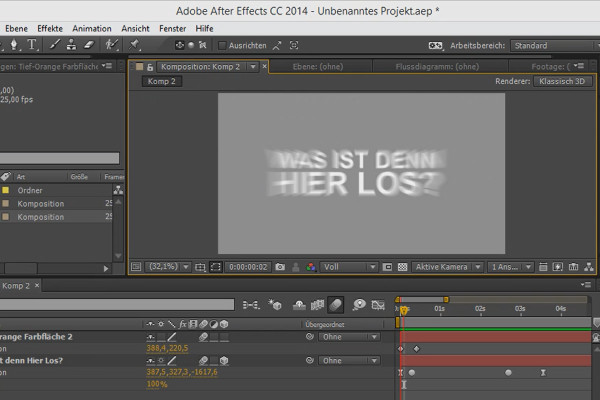This screenshot has width=600, height=400.
Task: Open the Voll resolution dropdown
Action: click(x=349, y=267)
